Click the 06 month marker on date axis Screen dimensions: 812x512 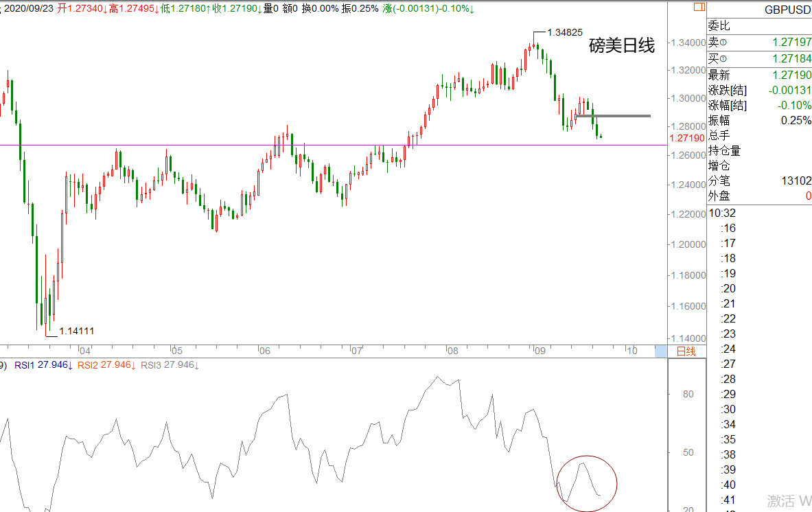(265, 351)
